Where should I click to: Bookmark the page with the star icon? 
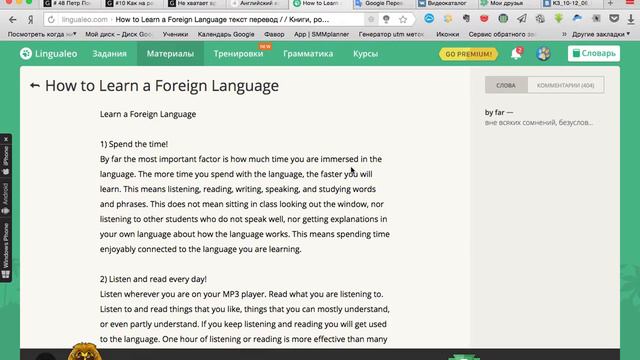click(x=403, y=19)
